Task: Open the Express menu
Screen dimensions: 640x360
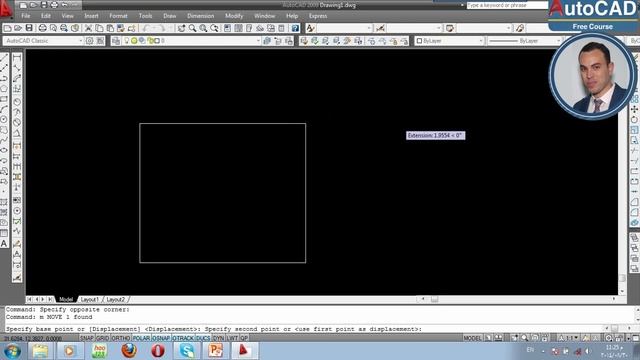Action: tap(318, 16)
